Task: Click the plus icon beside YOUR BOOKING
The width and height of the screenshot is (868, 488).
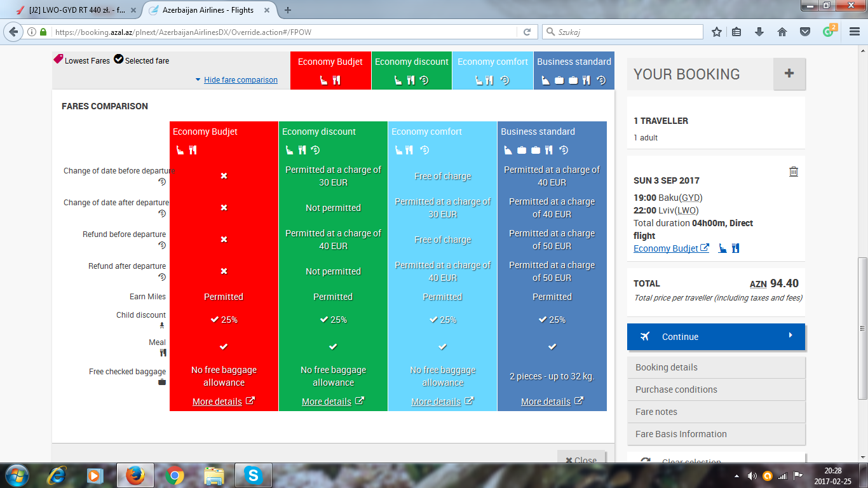Action: [789, 74]
